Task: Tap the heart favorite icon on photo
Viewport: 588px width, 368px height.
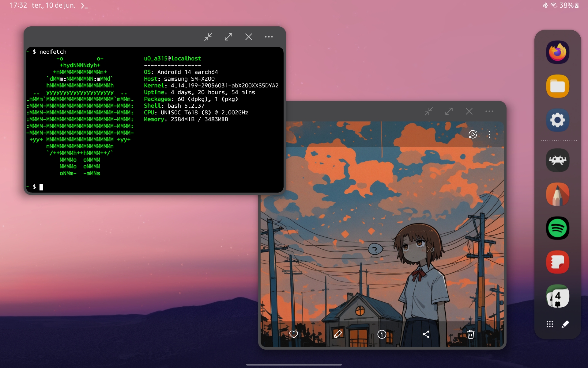Action: pyautogui.click(x=293, y=334)
